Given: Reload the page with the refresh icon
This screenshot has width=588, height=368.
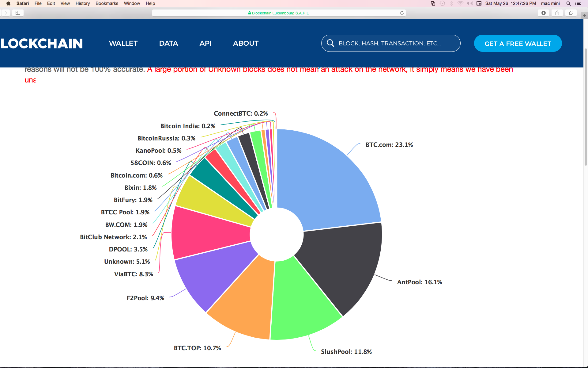Looking at the screenshot, I should point(402,13).
